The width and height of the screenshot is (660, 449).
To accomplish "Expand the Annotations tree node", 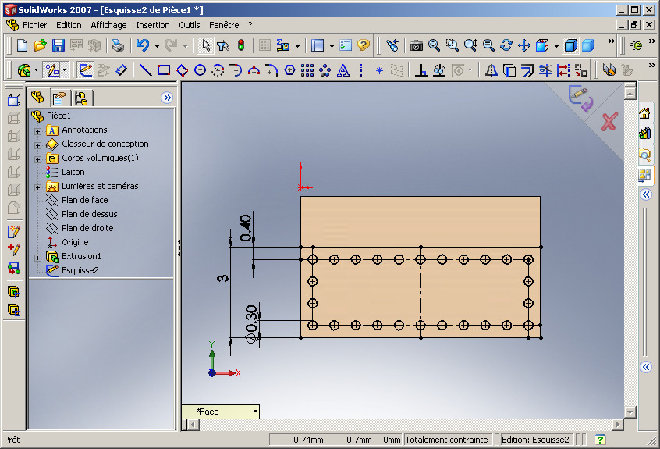I will (x=37, y=131).
